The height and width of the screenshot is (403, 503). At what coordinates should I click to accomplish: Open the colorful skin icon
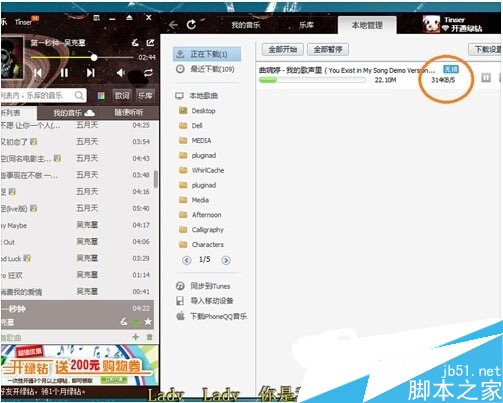(x=101, y=96)
